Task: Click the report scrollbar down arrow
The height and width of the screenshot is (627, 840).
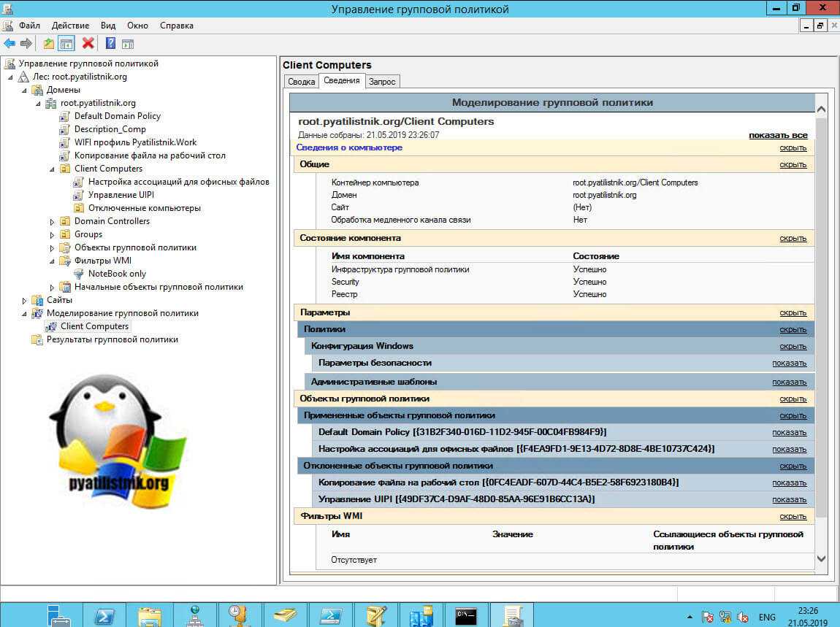Action: [820, 558]
